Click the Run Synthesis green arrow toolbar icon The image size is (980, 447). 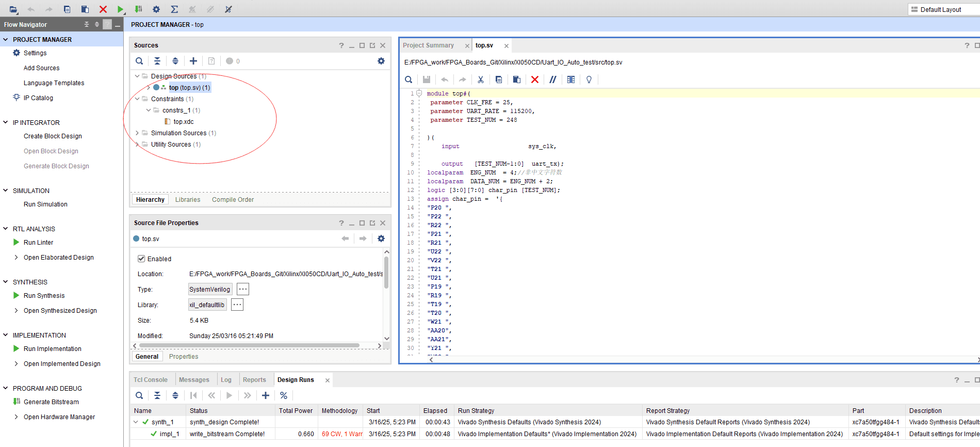click(x=120, y=9)
